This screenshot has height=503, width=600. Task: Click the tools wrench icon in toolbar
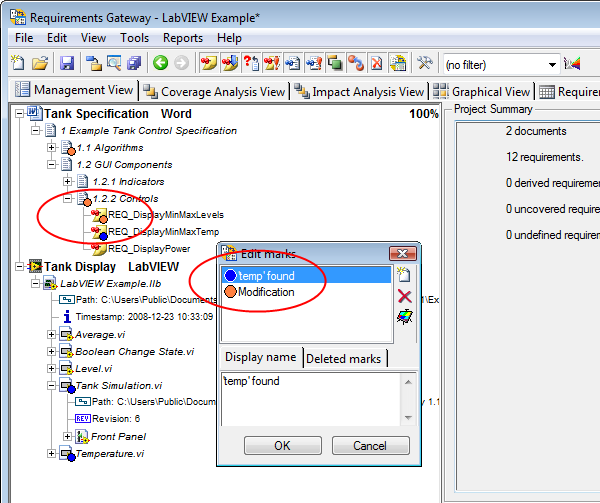pyautogui.click(x=424, y=63)
